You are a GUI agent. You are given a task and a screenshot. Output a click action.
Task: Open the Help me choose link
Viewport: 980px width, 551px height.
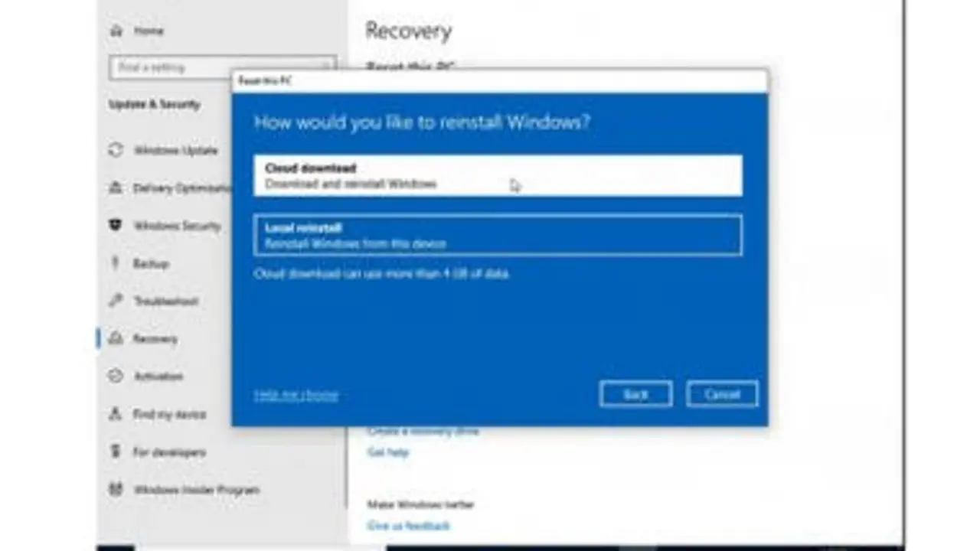[x=296, y=395]
